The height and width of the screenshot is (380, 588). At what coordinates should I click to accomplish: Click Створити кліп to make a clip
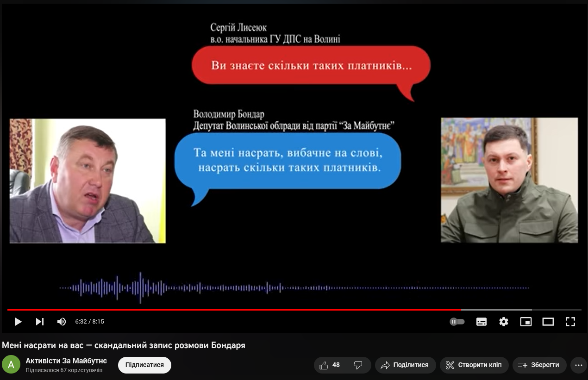[x=474, y=365]
